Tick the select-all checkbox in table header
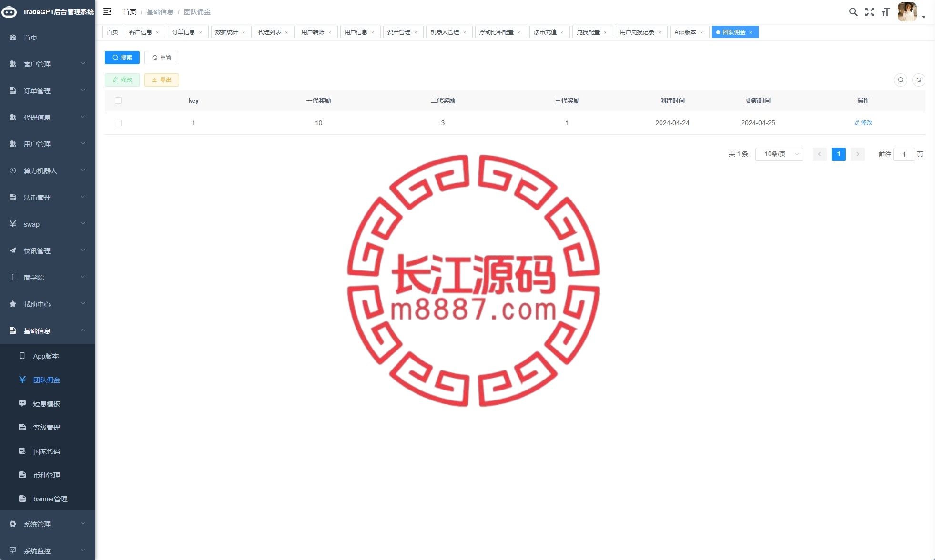 118,100
